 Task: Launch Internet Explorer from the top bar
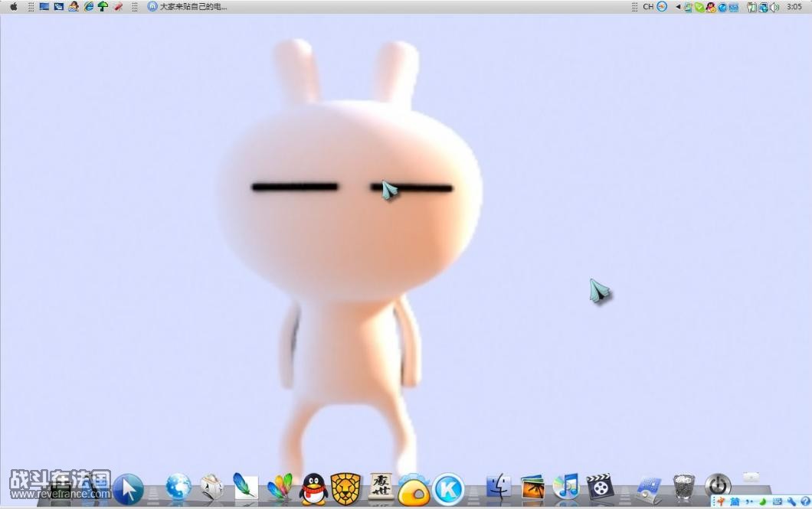89,7
